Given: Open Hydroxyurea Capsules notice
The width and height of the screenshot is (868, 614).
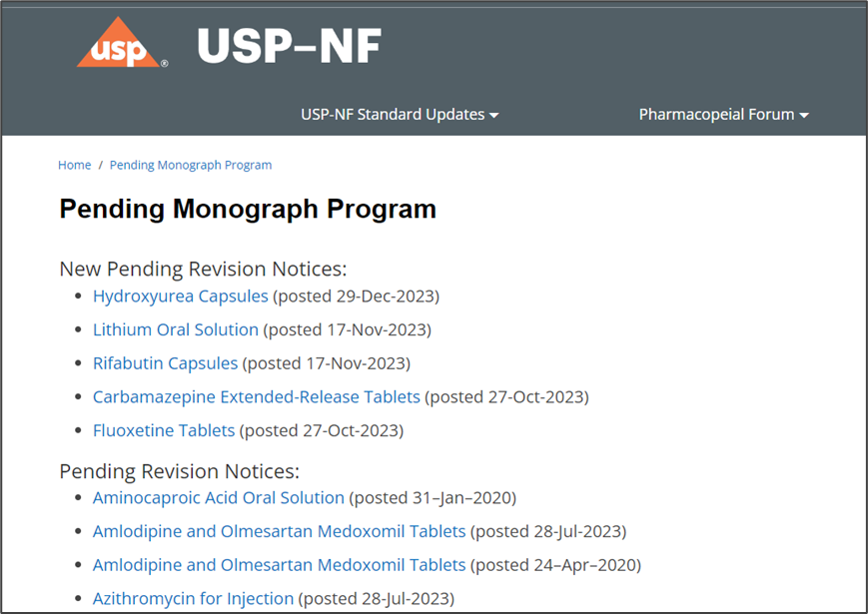Looking at the screenshot, I should (x=180, y=296).
